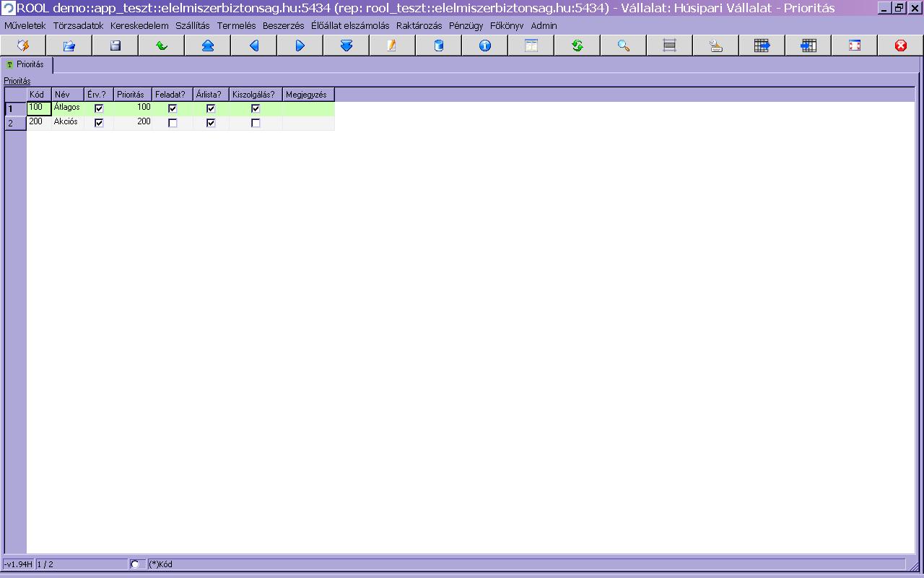Click the Név column header
This screenshot has height=578, width=924.
[x=68, y=95]
